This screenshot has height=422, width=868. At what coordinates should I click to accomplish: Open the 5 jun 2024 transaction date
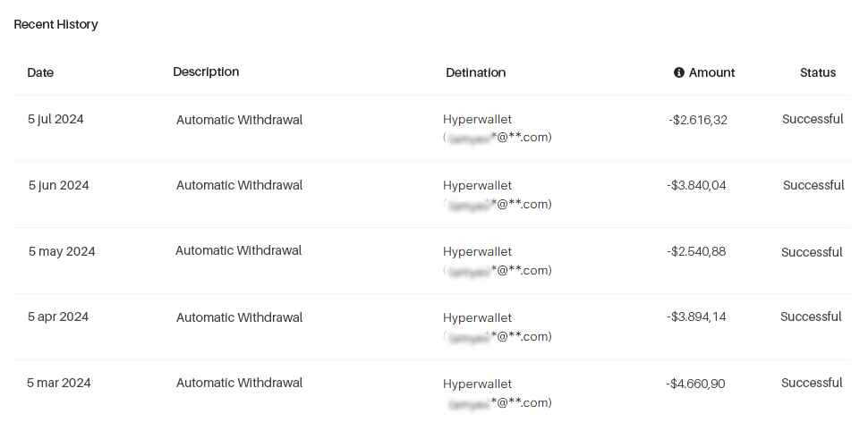(59, 185)
